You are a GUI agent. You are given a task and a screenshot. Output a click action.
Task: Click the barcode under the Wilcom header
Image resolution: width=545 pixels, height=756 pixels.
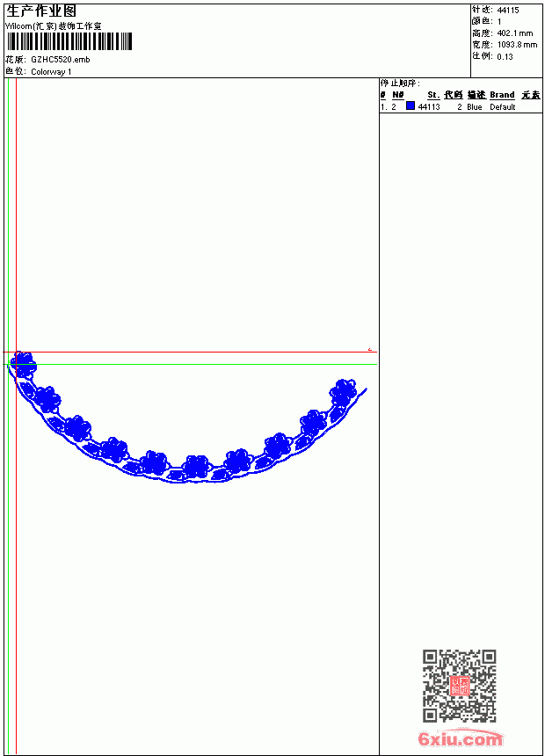(x=69, y=42)
